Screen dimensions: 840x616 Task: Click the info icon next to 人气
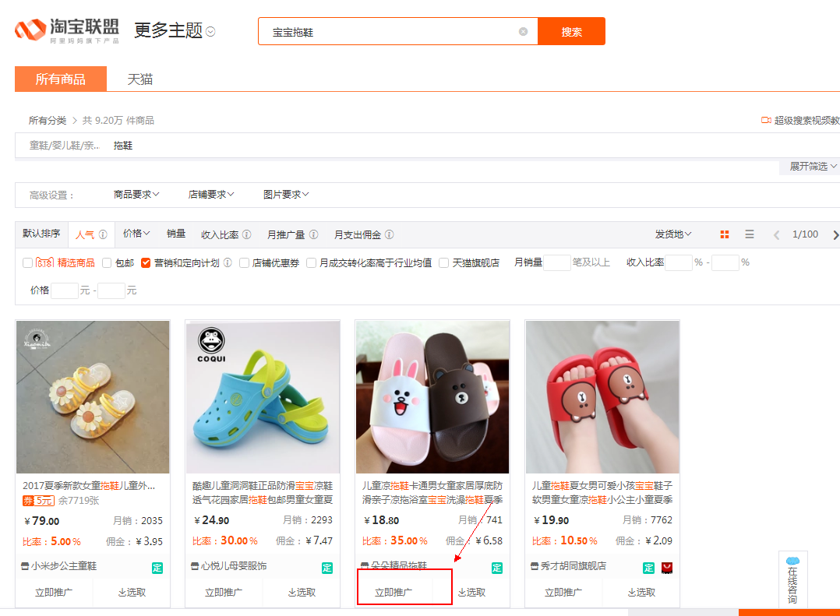click(x=103, y=234)
